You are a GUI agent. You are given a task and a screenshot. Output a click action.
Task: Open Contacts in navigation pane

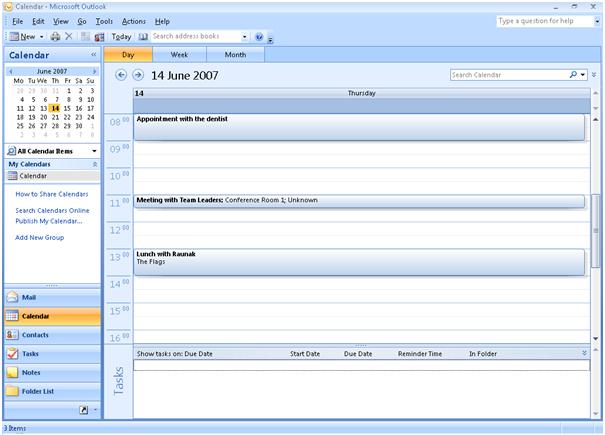pyautogui.click(x=52, y=335)
